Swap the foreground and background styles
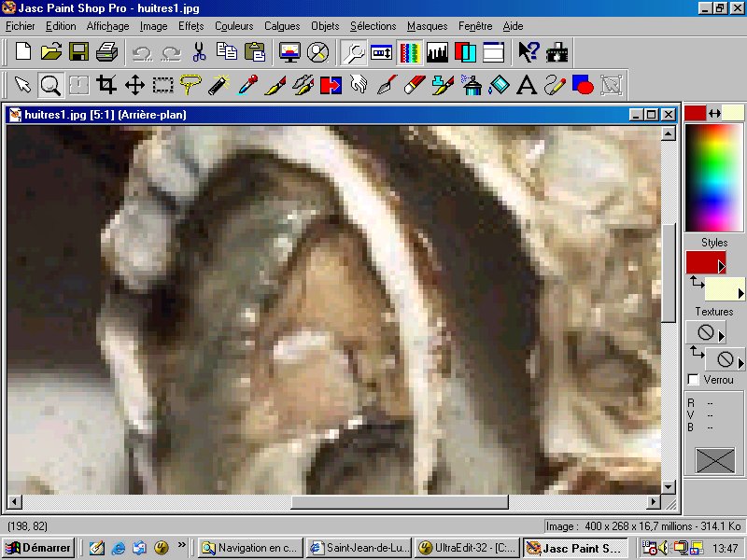Image resolution: width=747 pixels, height=560 pixels. [x=697, y=282]
